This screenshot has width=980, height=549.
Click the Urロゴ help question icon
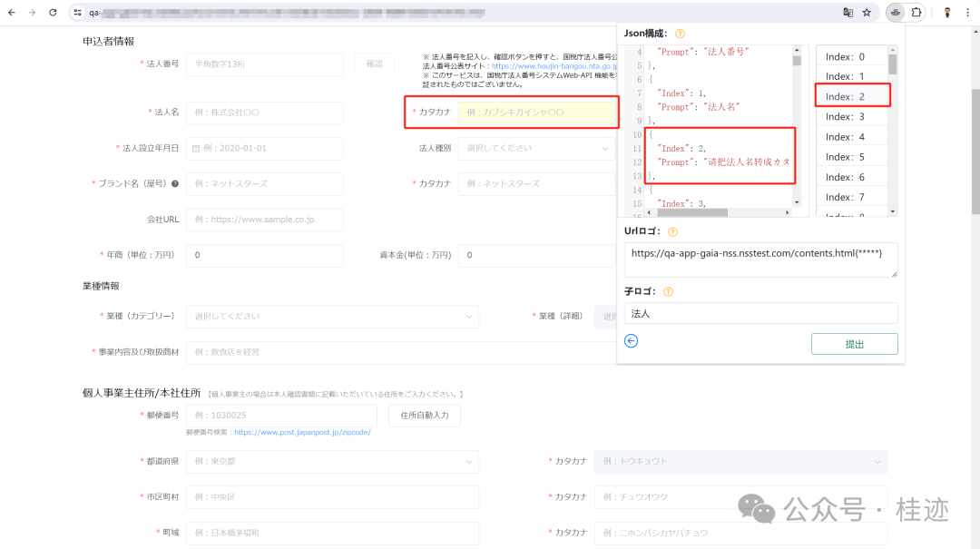671,231
